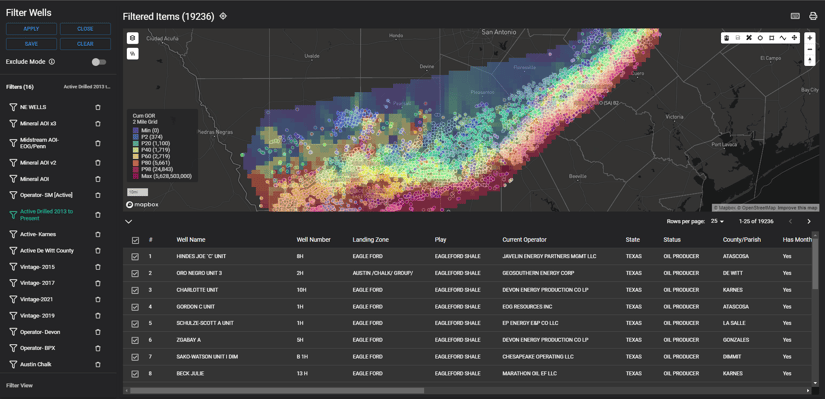The image size is (825, 399).
Task: Click the locate icon beside Filtered Items
Action: 223,16
